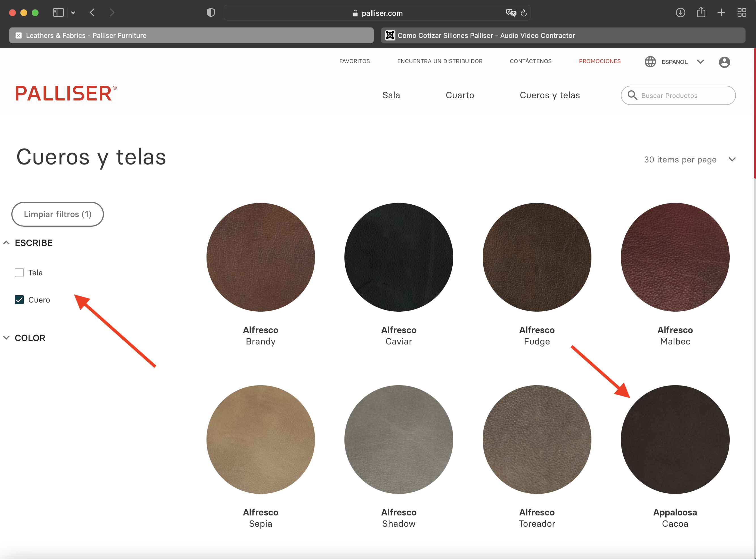Click the search magnifier icon

point(632,95)
